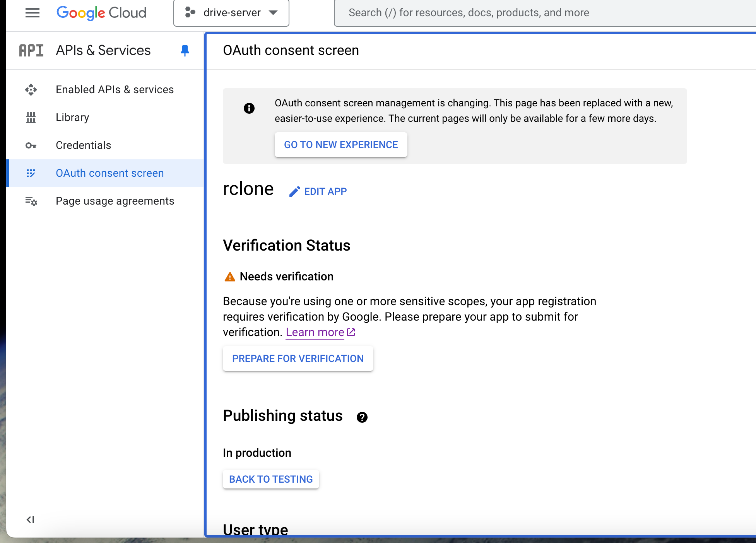The width and height of the screenshot is (756, 543).
Task: Click PREPARE FOR VERIFICATION button
Action: point(298,359)
